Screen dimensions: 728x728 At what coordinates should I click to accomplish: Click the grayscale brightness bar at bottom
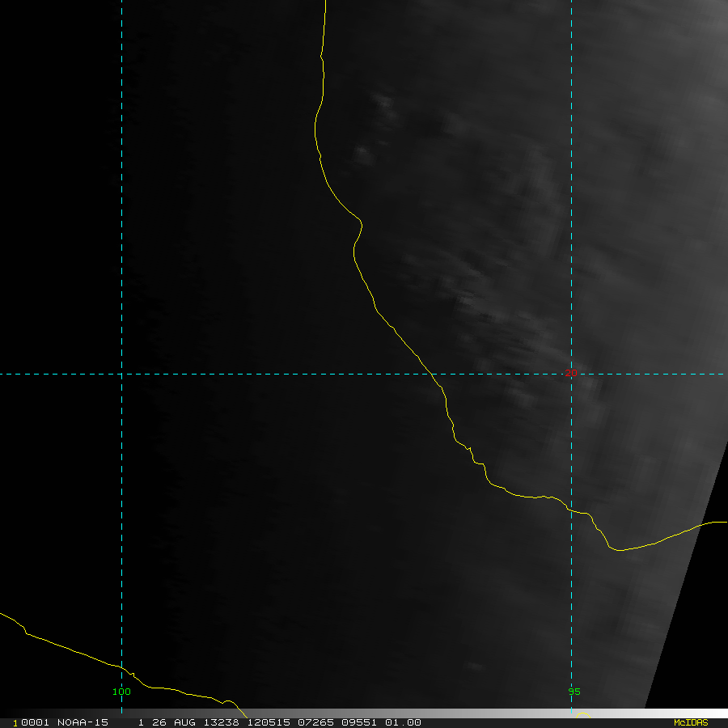pyautogui.click(x=542, y=713)
